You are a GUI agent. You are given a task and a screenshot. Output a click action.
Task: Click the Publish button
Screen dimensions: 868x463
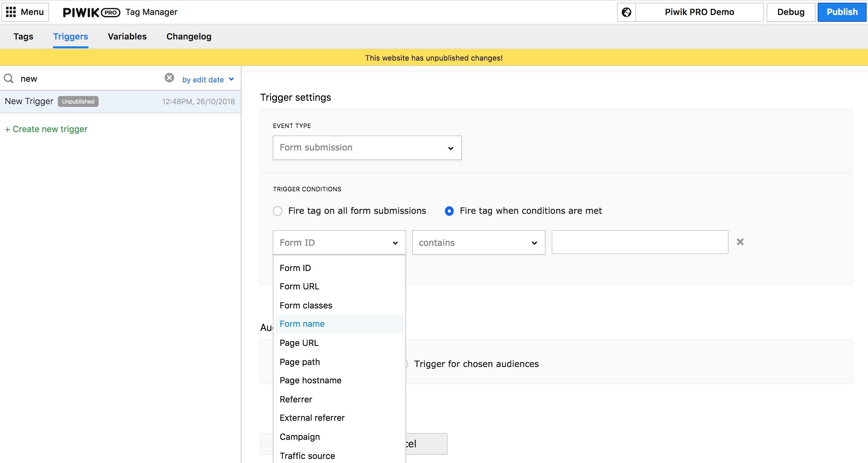click(x=842, y=12)
